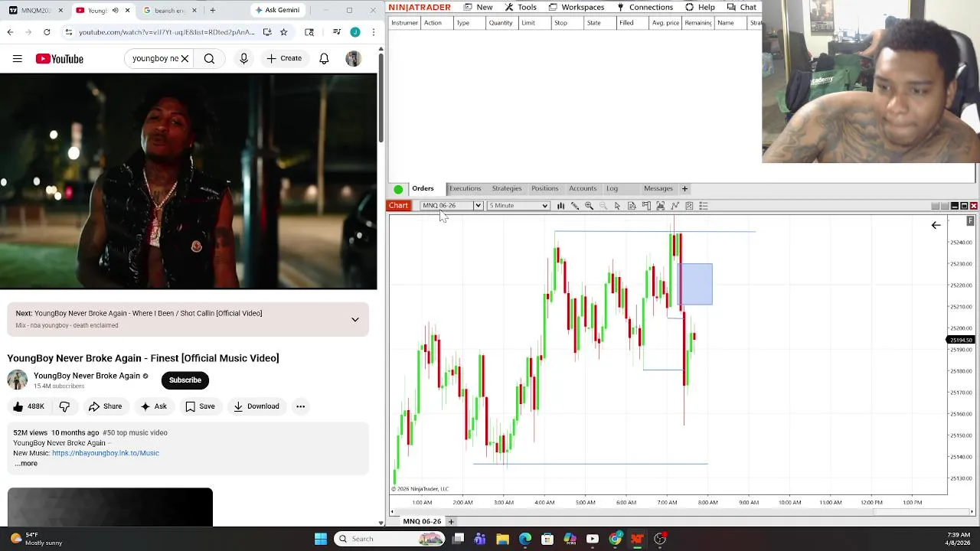Image resolution: width=980 pixels, height=551 pixels.
Task: Open Chrome three-dot menu
Action: [x=373, y=32]
